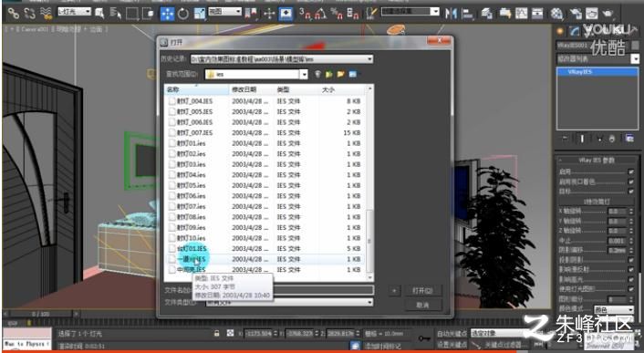Viewport: 644px width, 353px height.
Task: Activate Select and Rotate tool
Action: click(183, 14)
